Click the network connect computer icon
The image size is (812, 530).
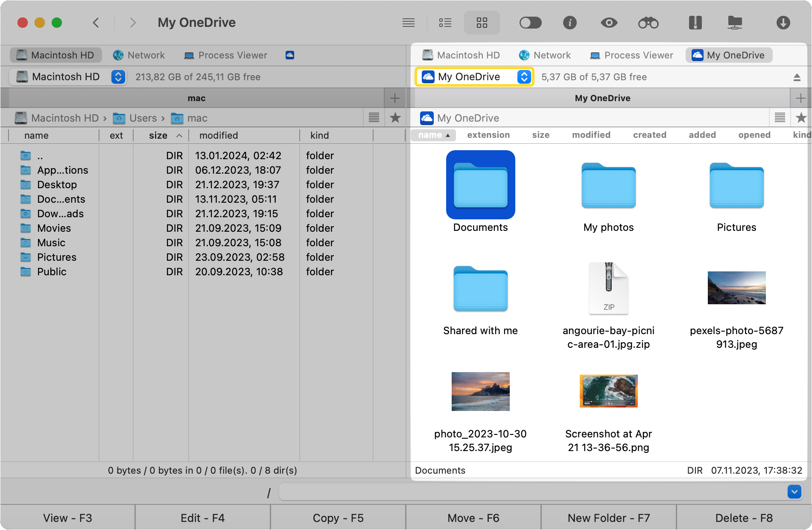tap(735, 23)
